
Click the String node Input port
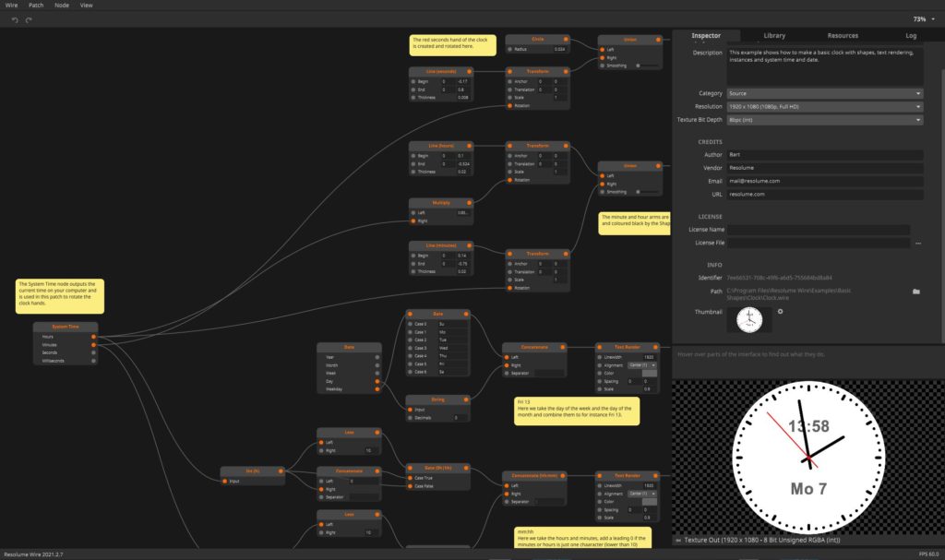click(x=411, y=410)
